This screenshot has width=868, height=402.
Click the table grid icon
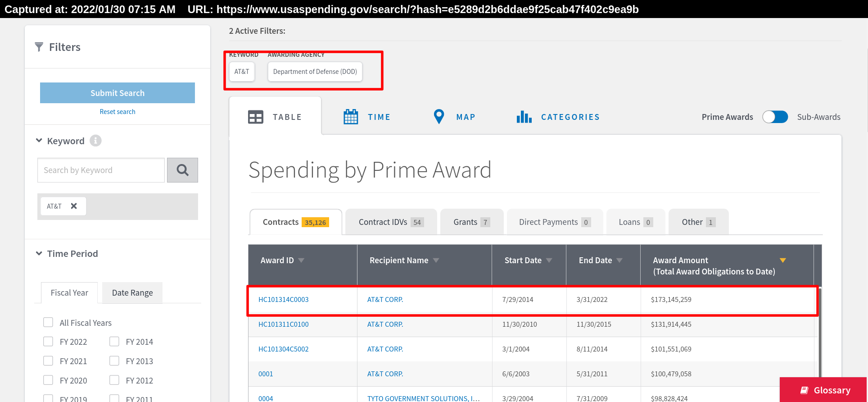tap(256, 117)
